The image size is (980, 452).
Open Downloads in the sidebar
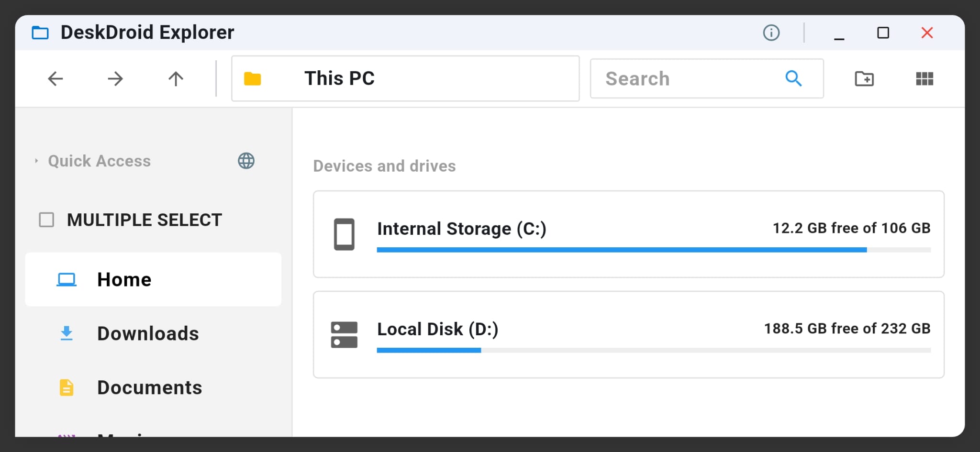[148, 333]
